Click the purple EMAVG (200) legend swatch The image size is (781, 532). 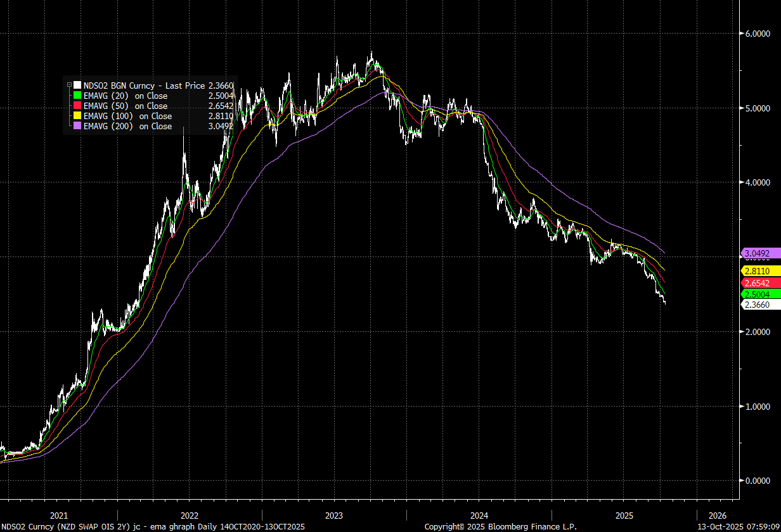click(77, 126)
